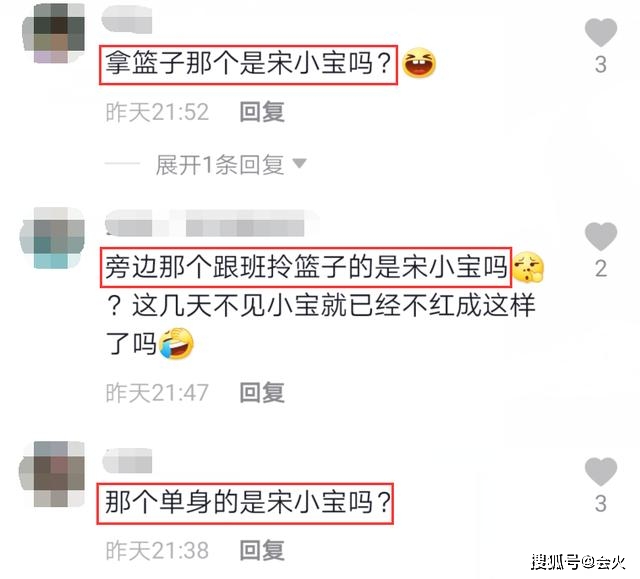Like the comment posted at 21:38
Viewport: 640px width, 579px height.
[600, 471]
